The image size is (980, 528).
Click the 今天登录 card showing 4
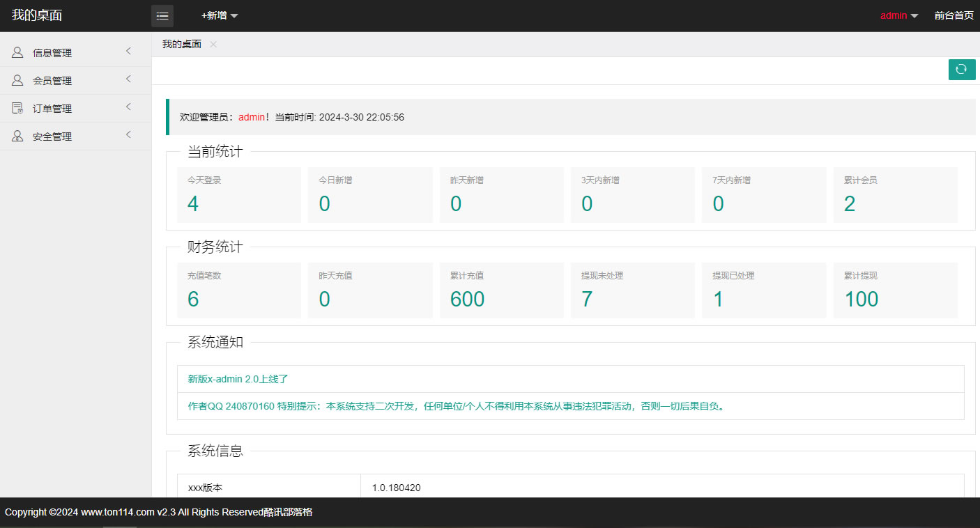239,195
